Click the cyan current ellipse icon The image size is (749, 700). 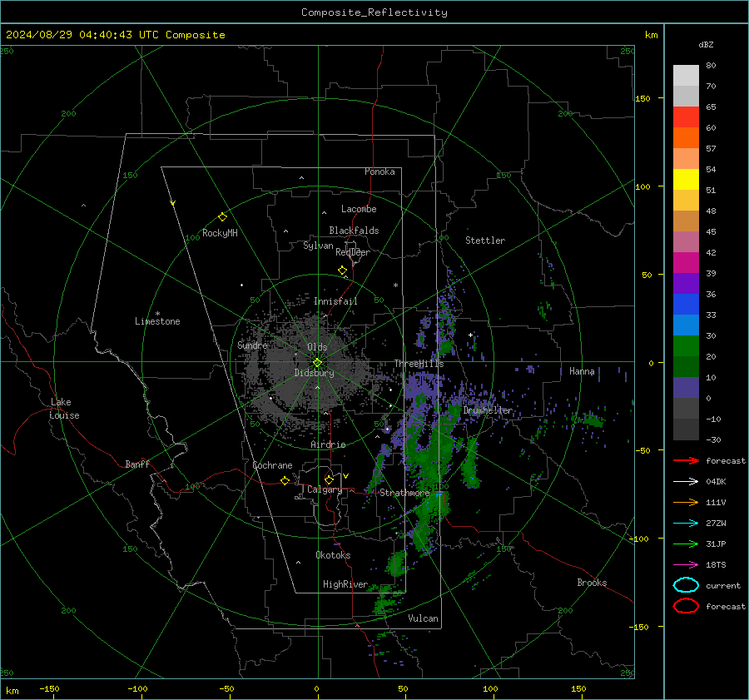point(686,585)
